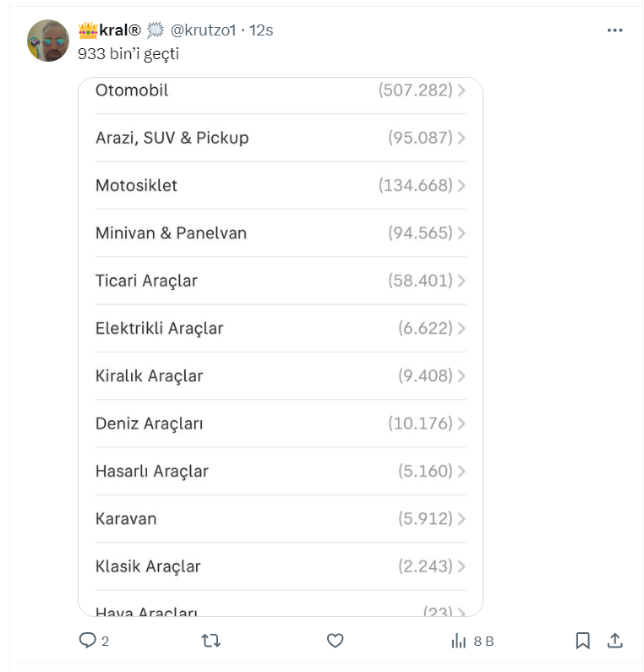
Task: Click the 12s timestamp link
Action: [261, 30]
